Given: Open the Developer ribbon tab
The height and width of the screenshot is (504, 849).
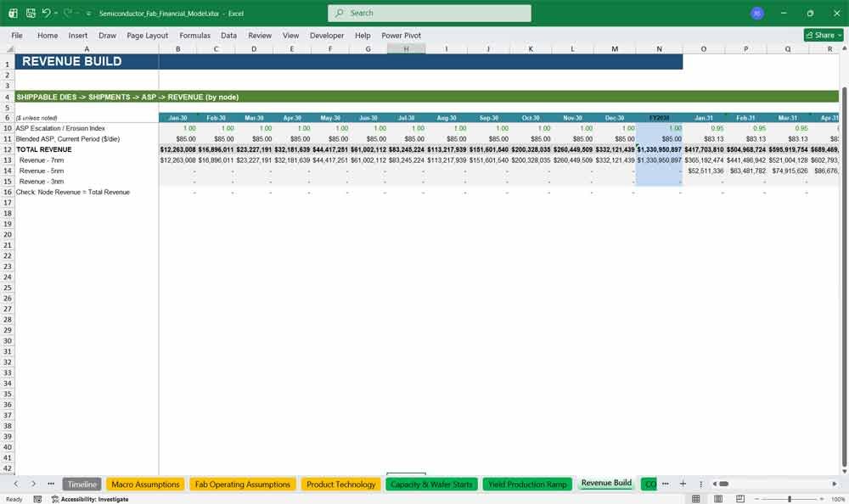Looking at the screenshot, I should point(327,35).
